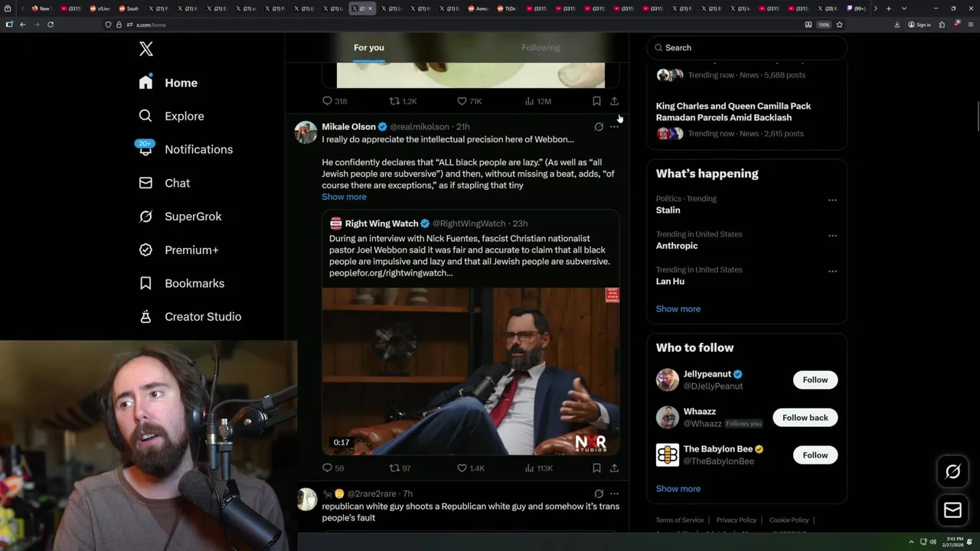This screenshot has width=980, height=551.
Task: Open Bookmarks from the sidebar
Action: 181,283
